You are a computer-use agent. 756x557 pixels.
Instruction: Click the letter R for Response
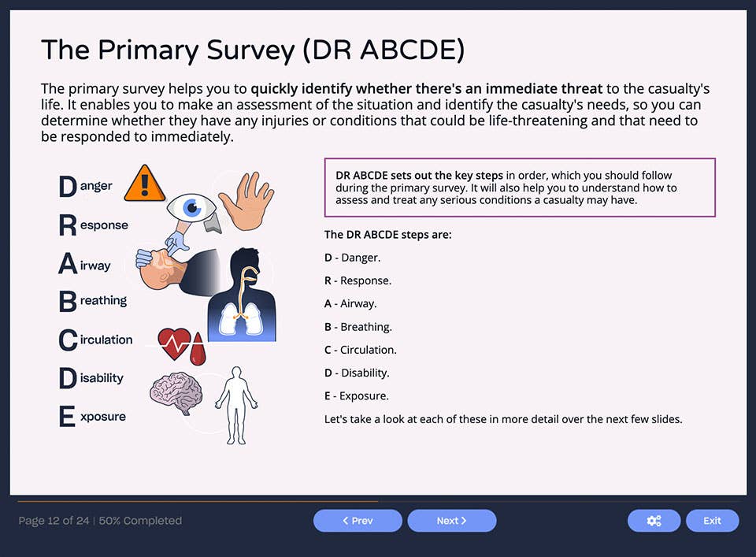tap(68, 224)
